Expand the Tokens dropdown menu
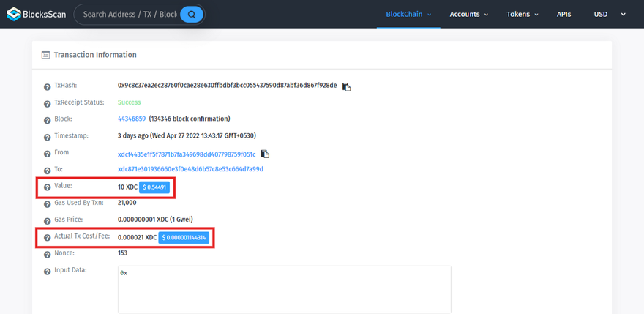This screenshot has height=314, width=644. [523, 14]
